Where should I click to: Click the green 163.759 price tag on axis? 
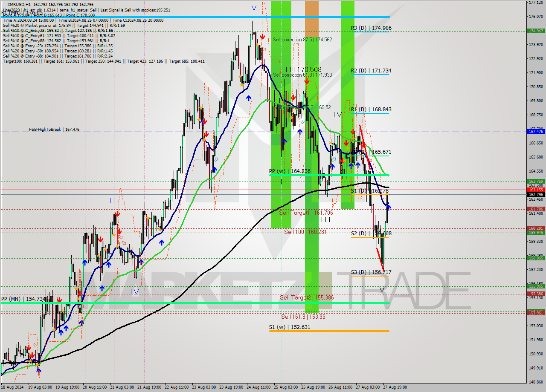click(x=536, y=181)
